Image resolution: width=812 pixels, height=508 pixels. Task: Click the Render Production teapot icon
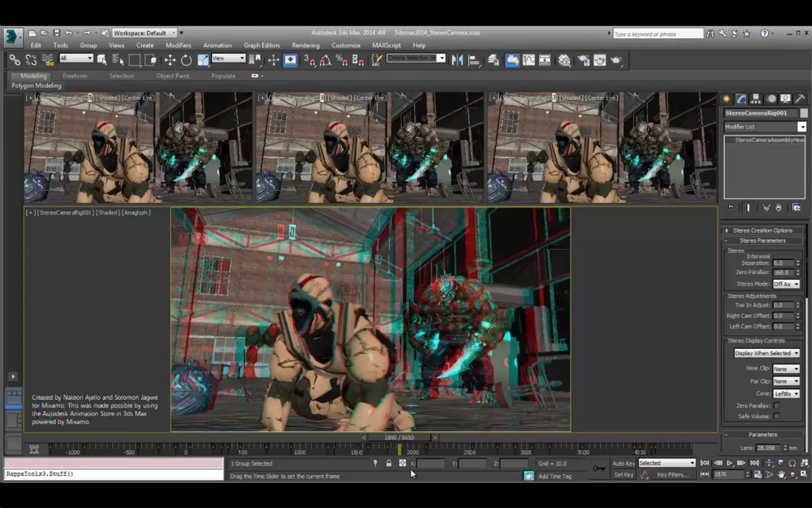click(x=616, y=60)
